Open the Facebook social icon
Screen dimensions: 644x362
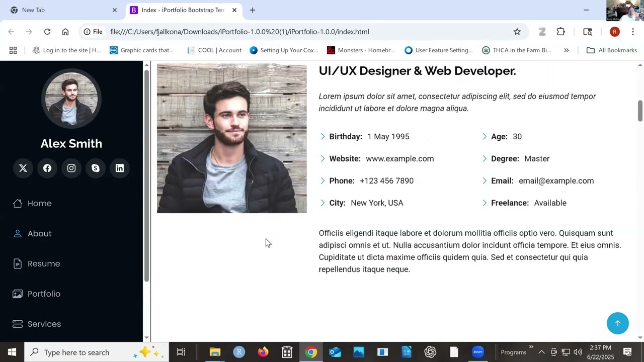coord(47,168)
